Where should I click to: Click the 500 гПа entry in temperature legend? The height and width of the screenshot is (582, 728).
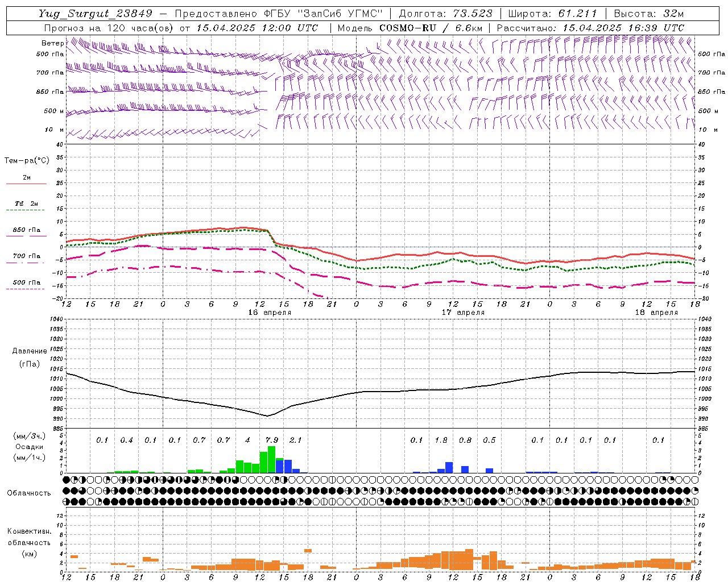coord(27,282)
